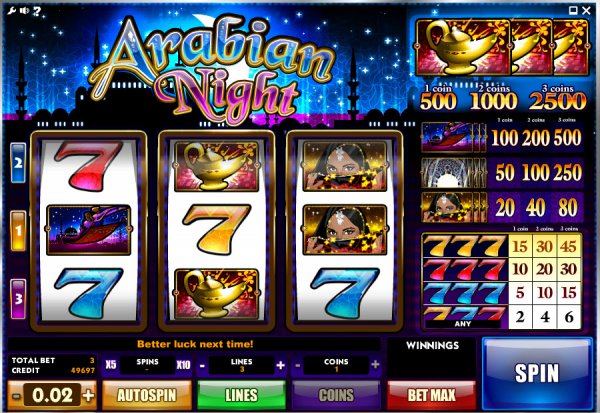Select payline 1 orange marker

coord(18,231)
